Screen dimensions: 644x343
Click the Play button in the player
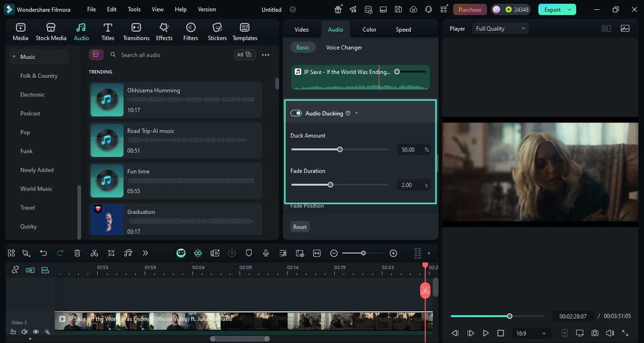485,333
